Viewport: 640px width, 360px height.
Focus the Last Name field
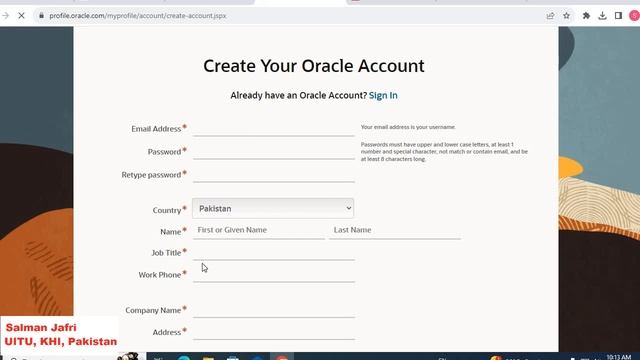[395, 230]
